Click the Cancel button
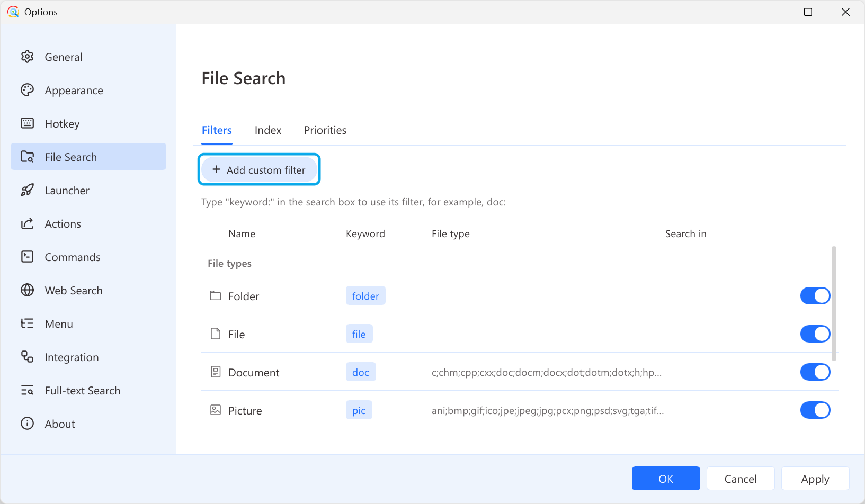The image size is (865, 504). (741, 479)
